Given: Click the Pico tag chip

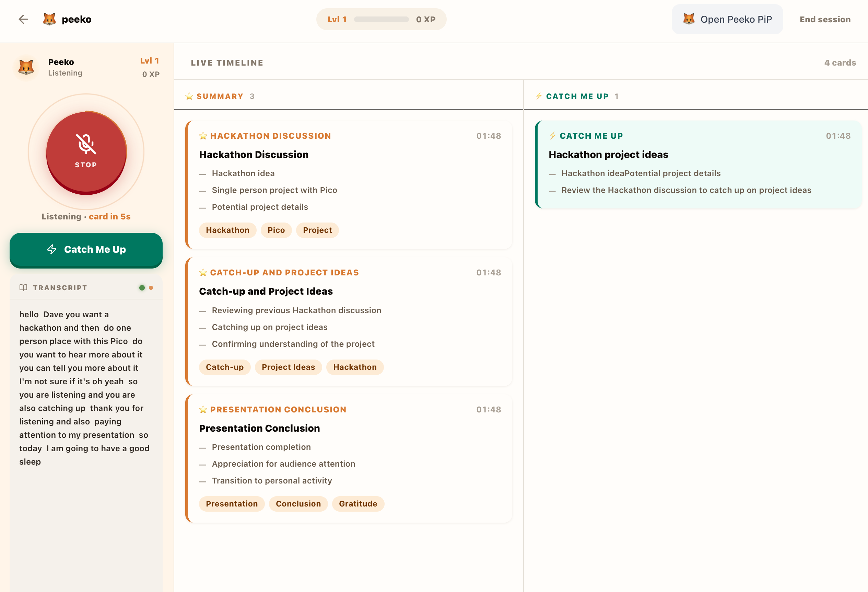Looking at the screenshot, I should pos(276,230).
